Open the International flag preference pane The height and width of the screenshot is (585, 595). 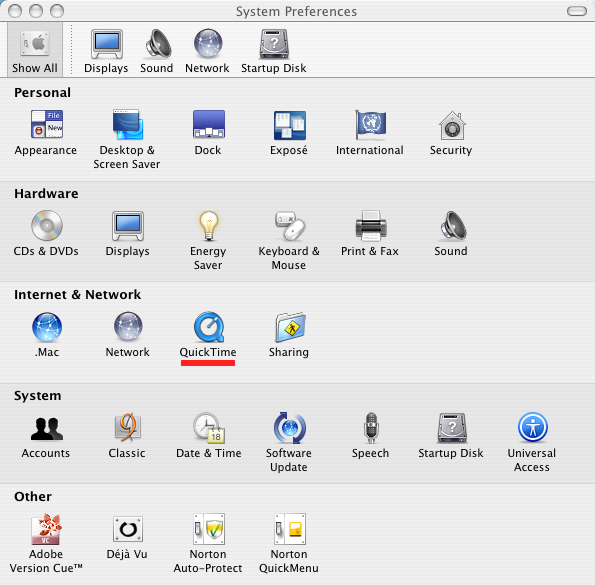(x=370, y=133)
